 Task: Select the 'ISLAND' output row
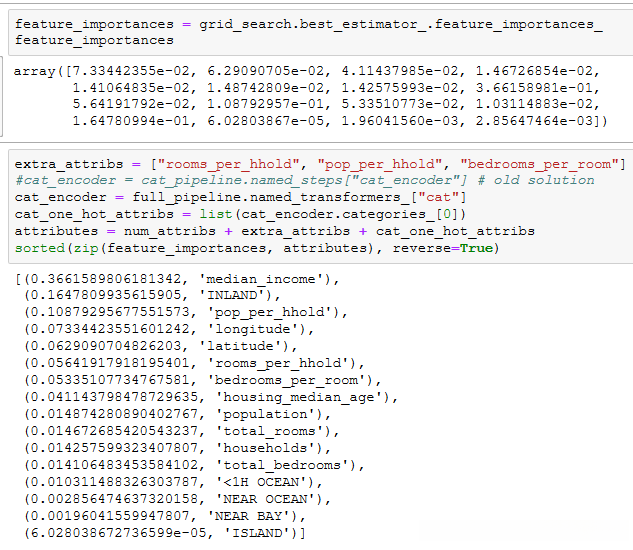[165, 533]
